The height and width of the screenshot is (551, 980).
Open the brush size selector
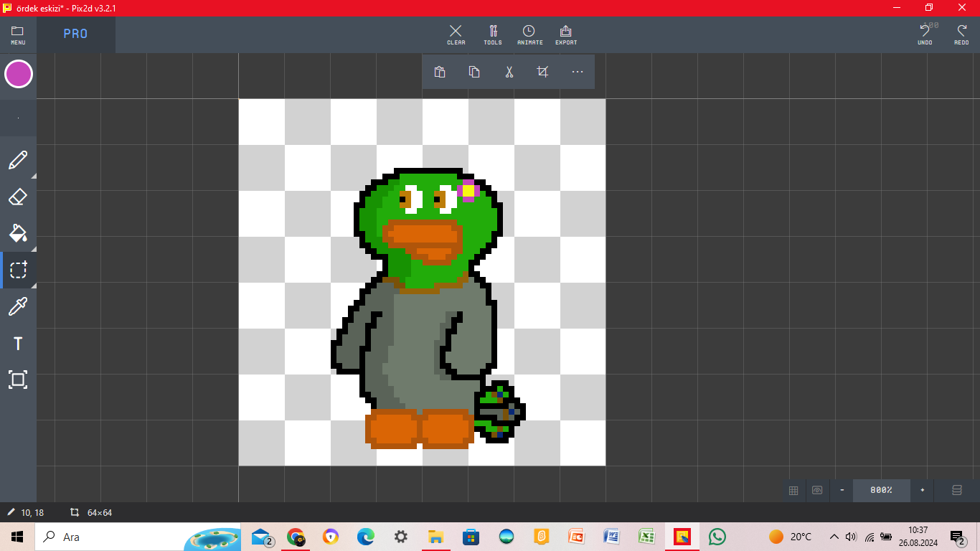tap(18, 118)
